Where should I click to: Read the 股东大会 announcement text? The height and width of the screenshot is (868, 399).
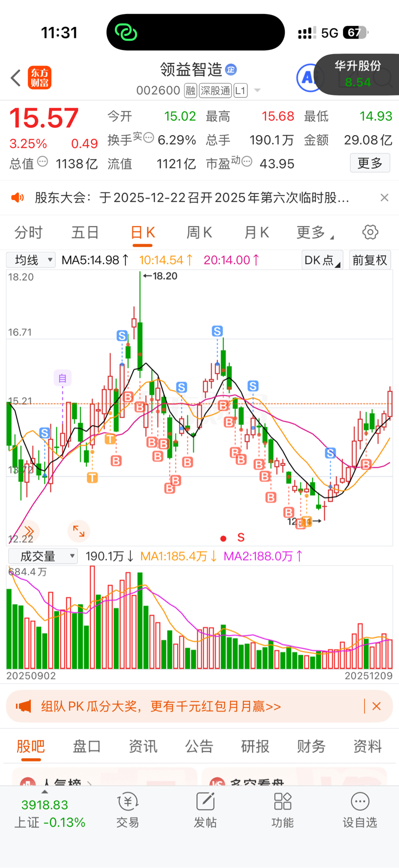[192, 198]
